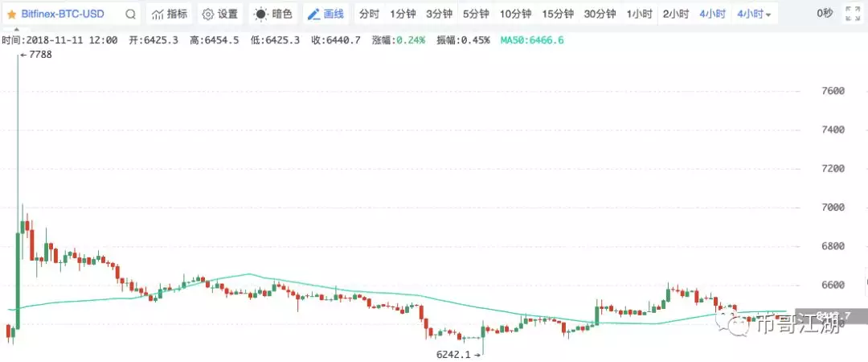Select the highlighted 4小时 timeframe tab
The image size is (868, 362).
tap(712, 14)
